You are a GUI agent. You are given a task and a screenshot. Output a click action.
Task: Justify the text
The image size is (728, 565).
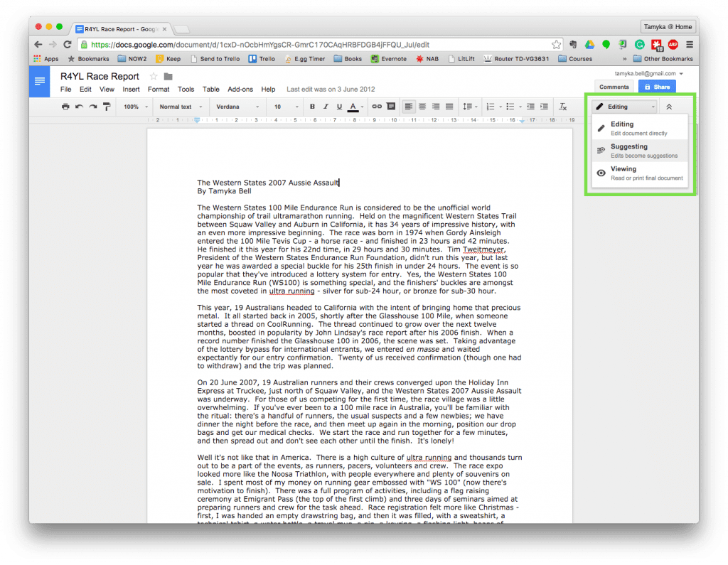[x=449, y=107]
